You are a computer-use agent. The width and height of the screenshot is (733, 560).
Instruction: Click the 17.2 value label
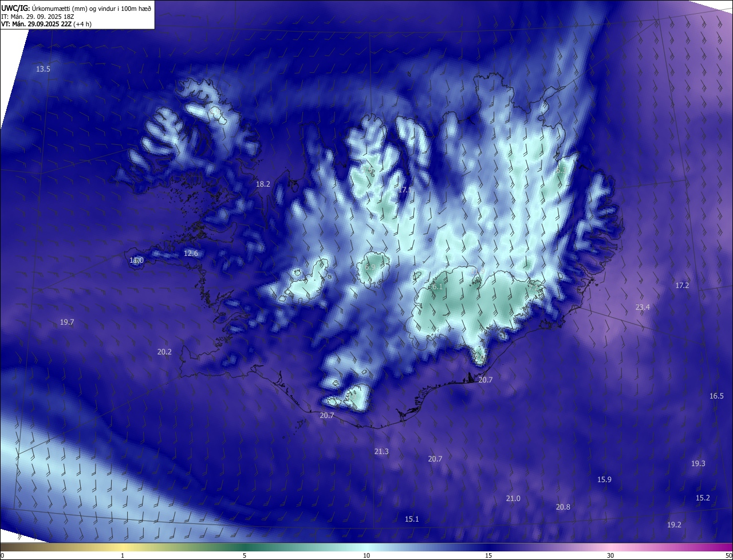coord(682,285)
